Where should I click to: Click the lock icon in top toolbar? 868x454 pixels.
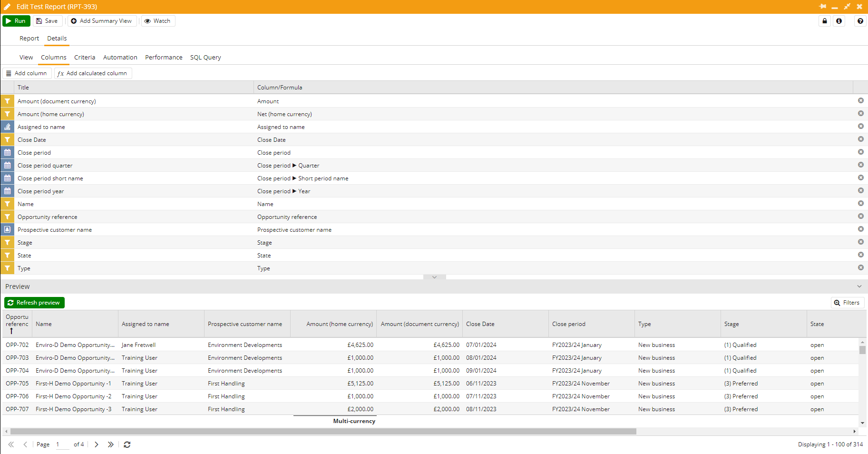[825, 21]
